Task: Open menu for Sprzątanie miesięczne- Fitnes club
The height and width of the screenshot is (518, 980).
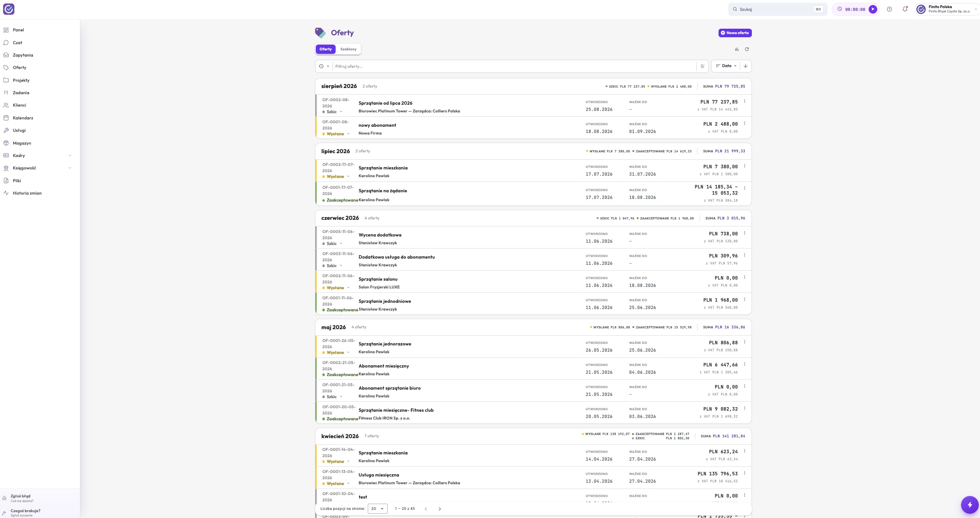Action: [745, 409]
